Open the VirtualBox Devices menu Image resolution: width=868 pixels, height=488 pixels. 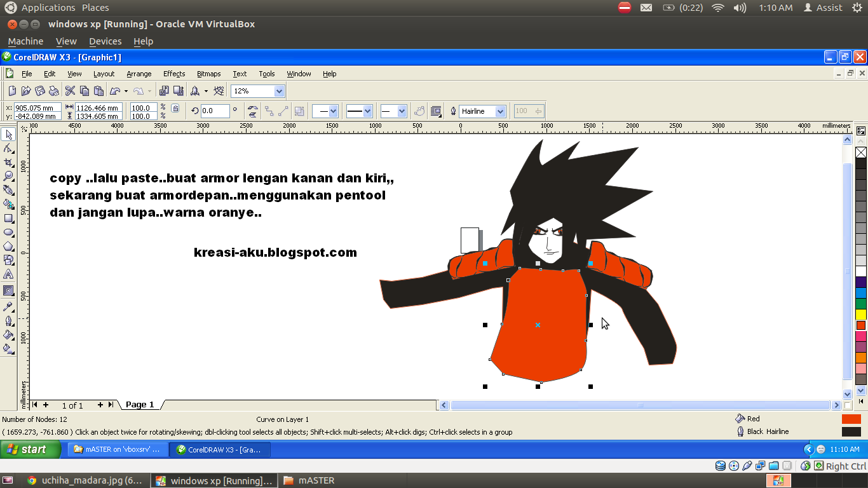105,41
